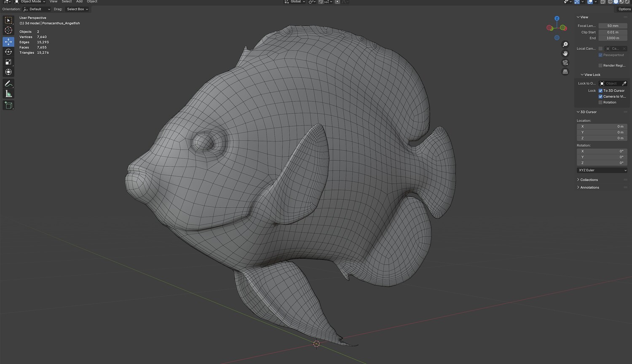The width and height of the screenshot is (632, 364).
Task: Click the Focal Length 50 mm field
Action: pos(613,26)
